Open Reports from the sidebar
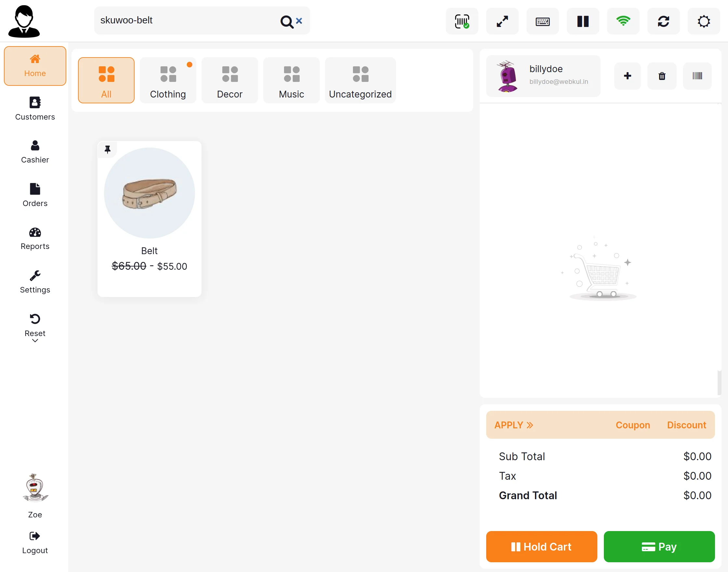 35,238
